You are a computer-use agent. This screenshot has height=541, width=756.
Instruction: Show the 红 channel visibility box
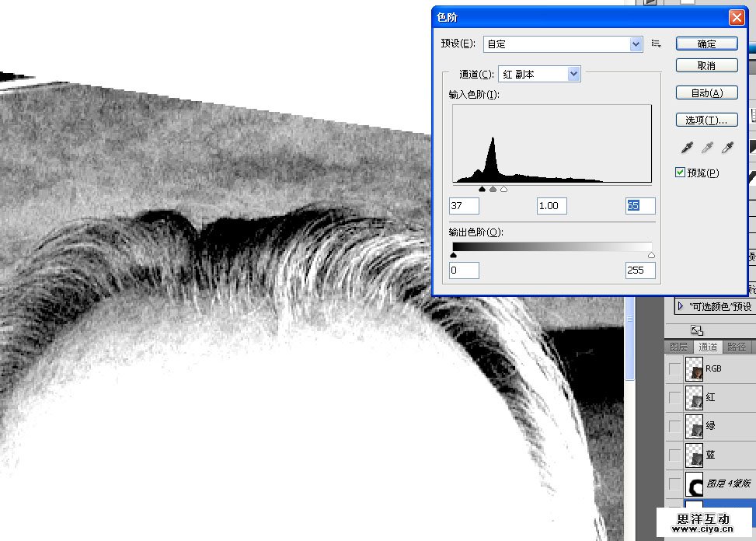point(674,397)
